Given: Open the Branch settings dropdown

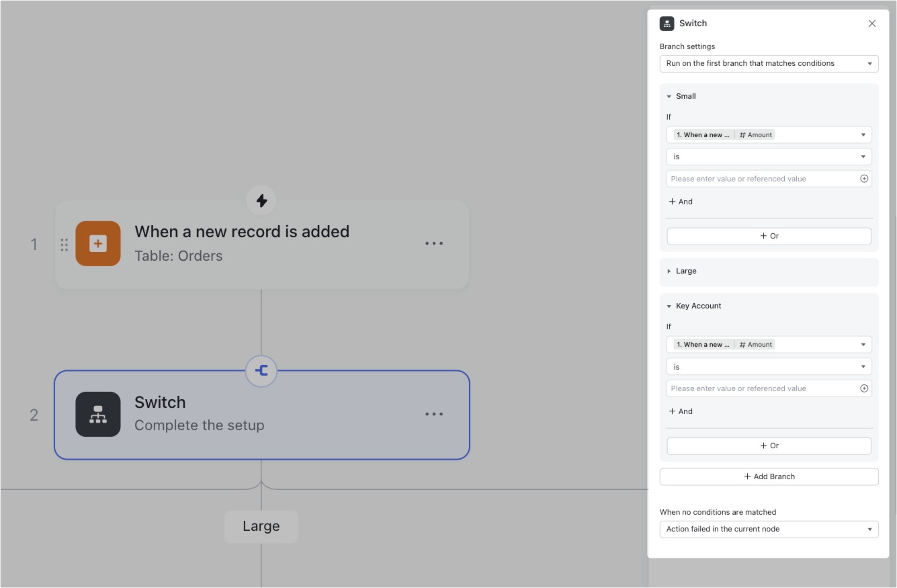Looking at the screenshot, I should point(769,64).
